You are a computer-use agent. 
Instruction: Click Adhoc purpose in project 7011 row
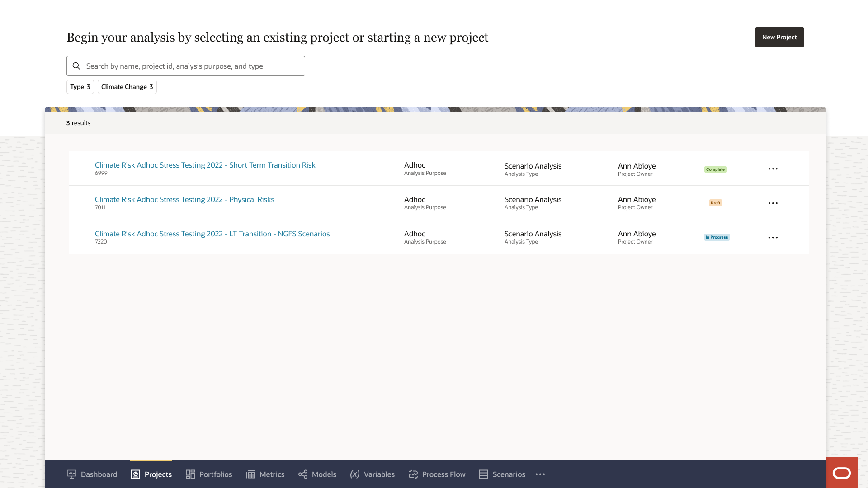(415, 199)
